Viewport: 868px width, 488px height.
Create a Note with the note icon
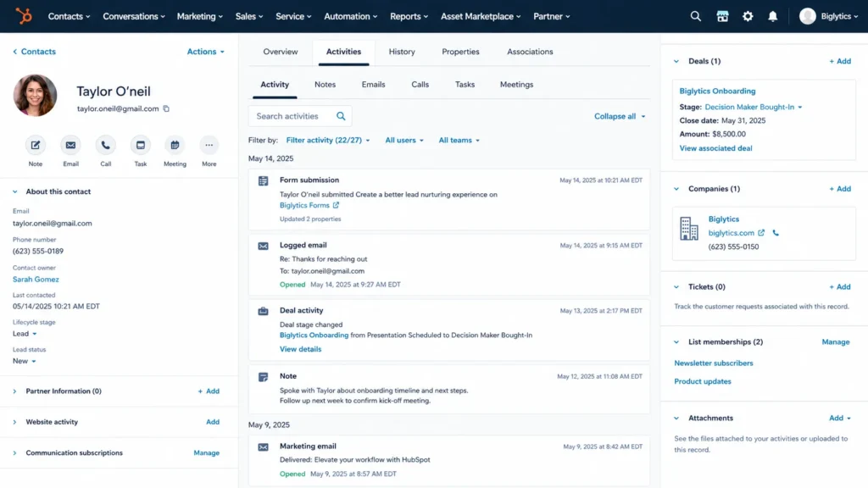36,145
